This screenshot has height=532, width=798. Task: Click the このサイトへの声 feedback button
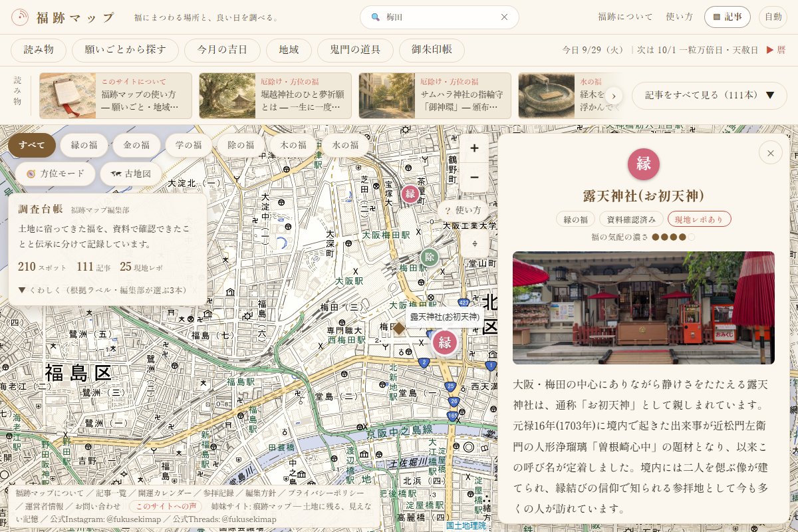coord(166,506)
